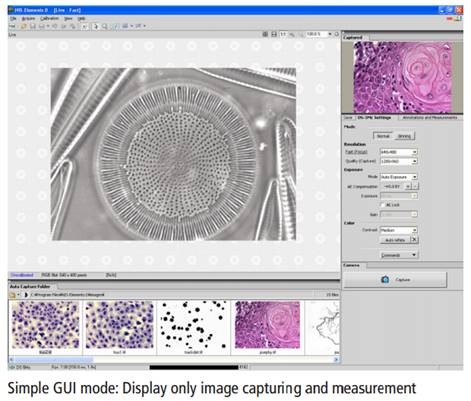Open the Calibration menu
The height and width of the screenshot is (401, 471).
point(49,19)
